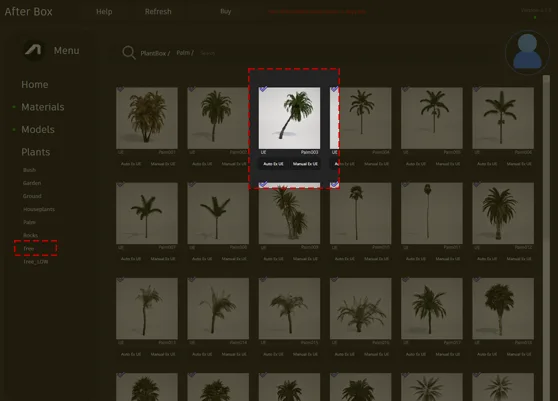Select the Palm003 thumbnail
This screenshot has height=401, width=558.
click(x=289, y=118)
